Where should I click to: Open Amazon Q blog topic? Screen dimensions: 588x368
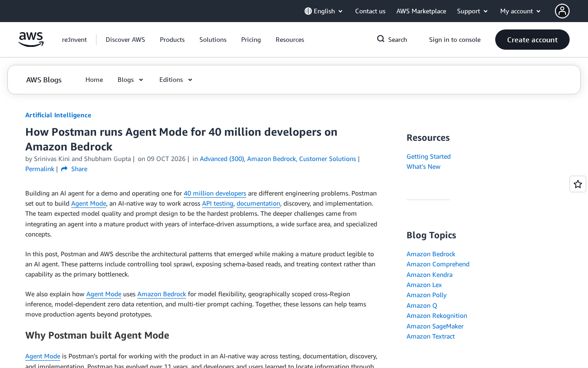(422, 305)
